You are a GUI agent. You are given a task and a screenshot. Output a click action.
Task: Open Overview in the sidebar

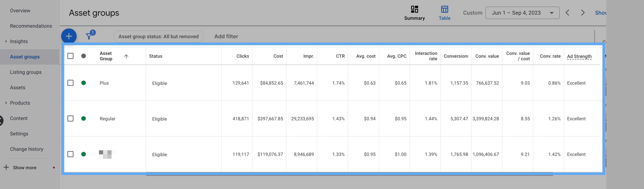click(20, 11)
